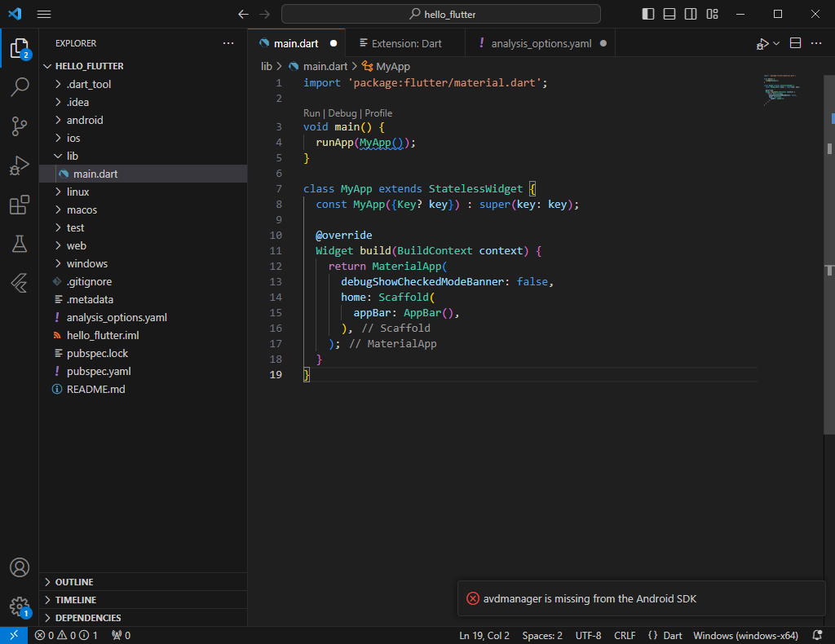Change line endings via CRLF status
Screen dimensions: 835x644
pos(625,636)
